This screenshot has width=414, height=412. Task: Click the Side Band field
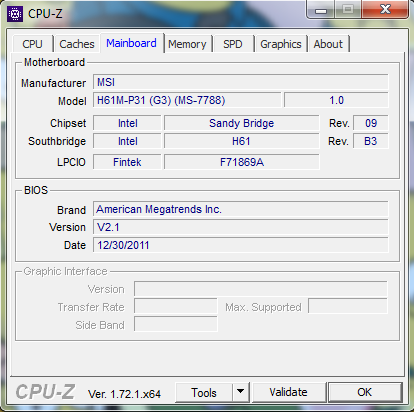176,324
